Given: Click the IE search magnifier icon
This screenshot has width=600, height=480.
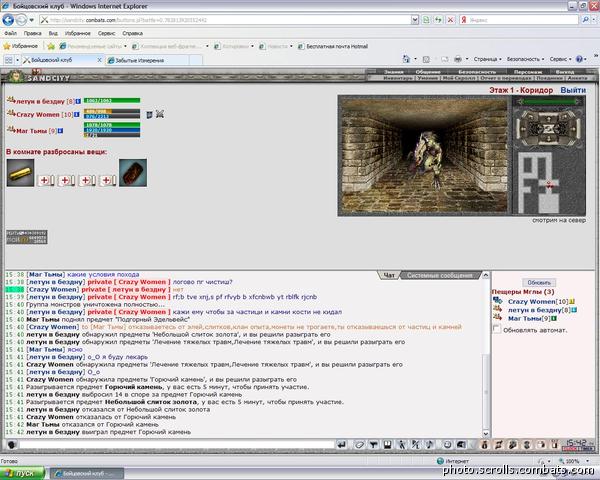Looking at the screenshot, I should click(585, 20).
